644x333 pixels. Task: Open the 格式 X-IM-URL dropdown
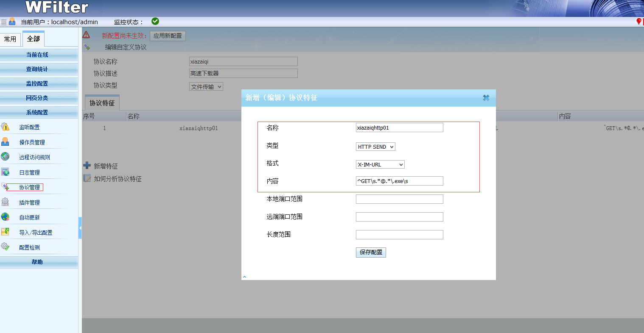(x=380, y=165)
